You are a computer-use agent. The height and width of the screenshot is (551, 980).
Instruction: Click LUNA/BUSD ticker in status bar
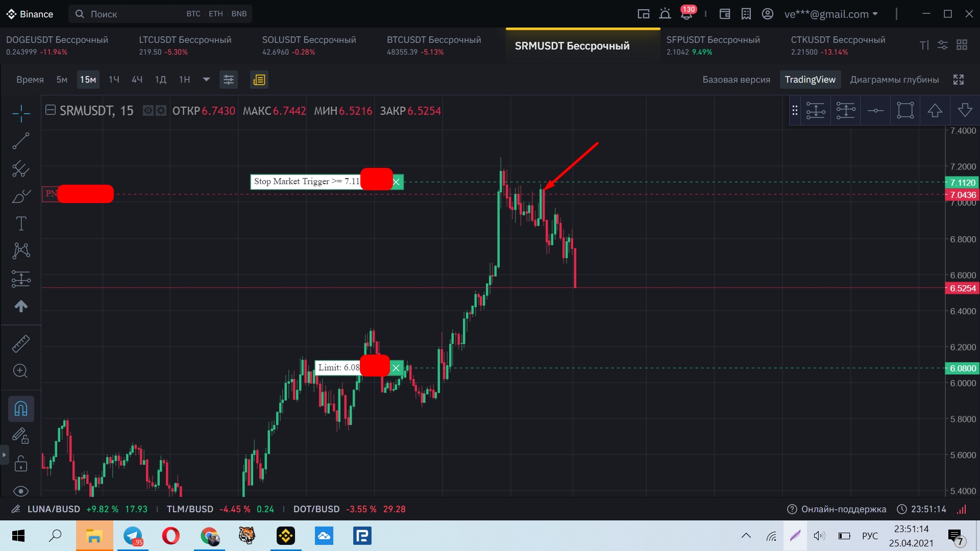53,509
